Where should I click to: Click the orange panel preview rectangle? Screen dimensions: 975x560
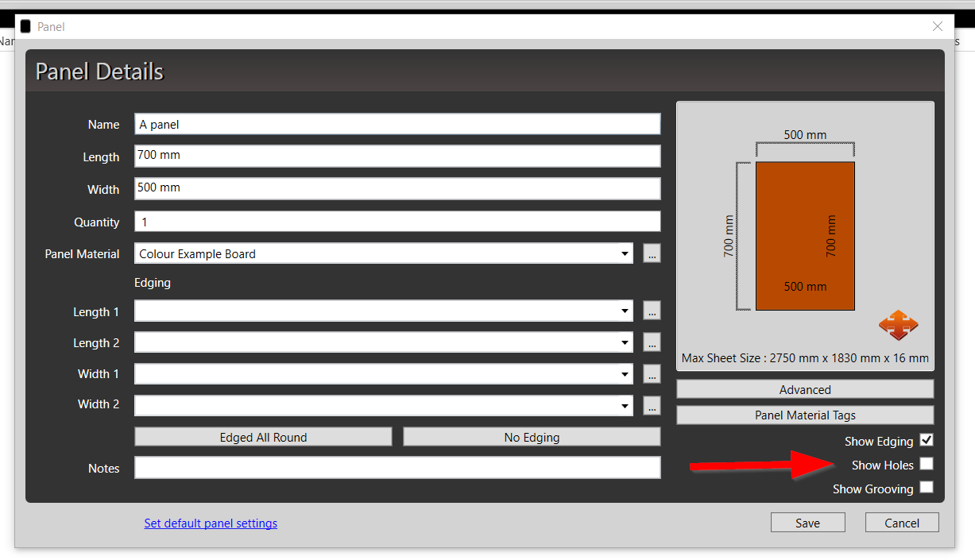tap(805, 236)
